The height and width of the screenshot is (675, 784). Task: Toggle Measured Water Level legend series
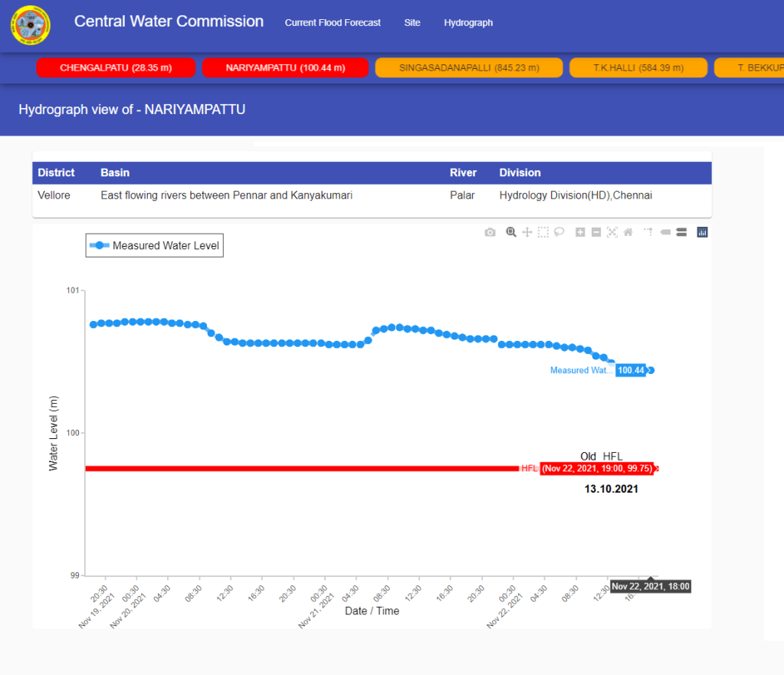tap(155, 246)
